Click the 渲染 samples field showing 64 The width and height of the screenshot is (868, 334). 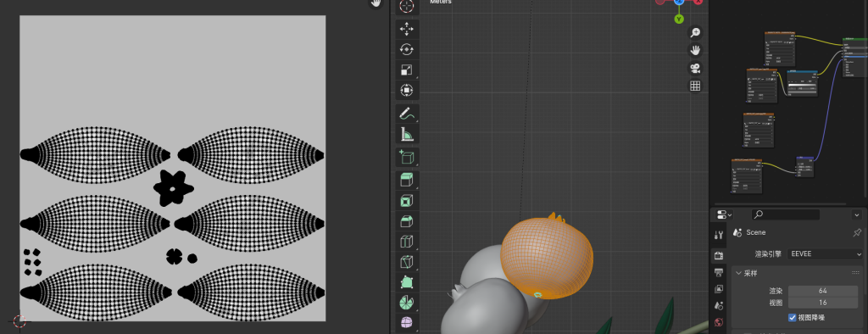(822, 291)
